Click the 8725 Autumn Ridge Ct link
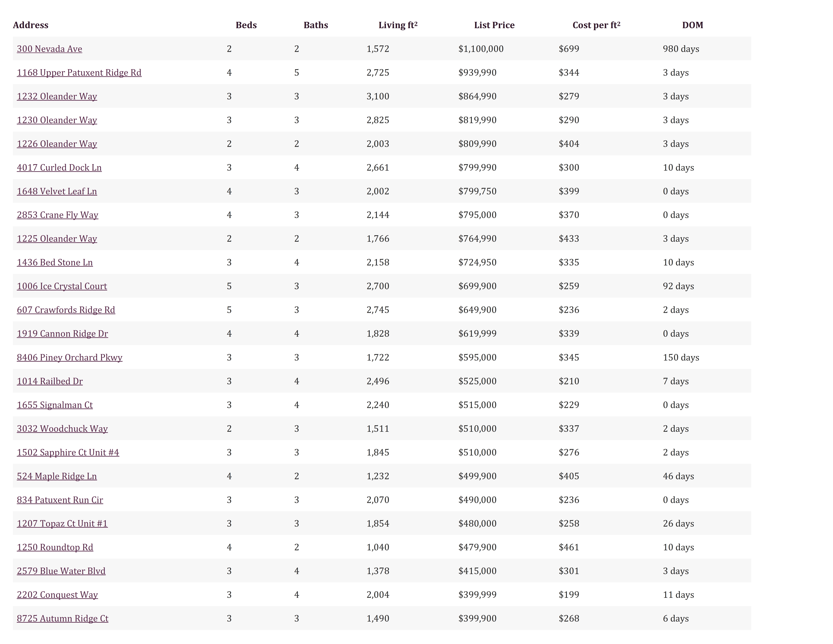The width and height of the screenshot is (833, 644). click(x=63, y=618)
